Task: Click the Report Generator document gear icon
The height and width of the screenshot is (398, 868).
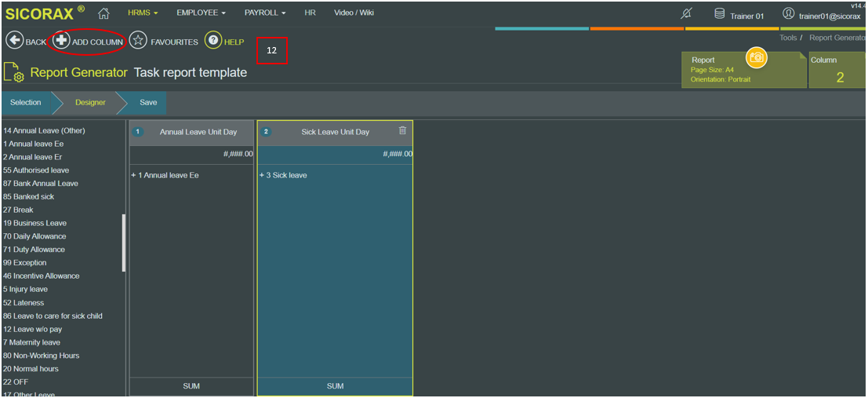Action: coord(14,73)
